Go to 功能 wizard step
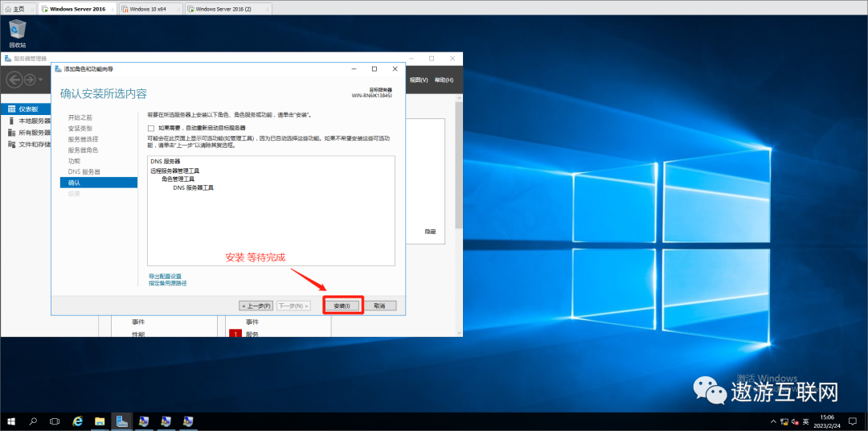 [74, 161]
